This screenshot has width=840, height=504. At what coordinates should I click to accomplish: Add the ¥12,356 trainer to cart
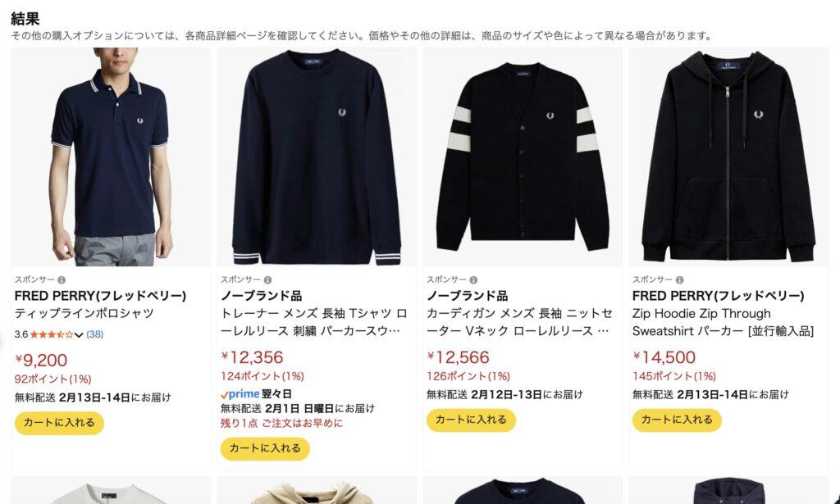pyautogui.click(x=265, y=448)
